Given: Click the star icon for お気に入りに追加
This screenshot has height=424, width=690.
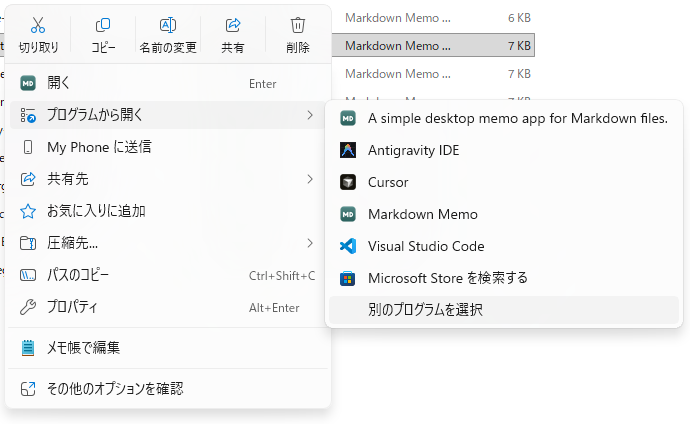Looking at the screenshot, I should pyautogui.click(x=28, y=211).
